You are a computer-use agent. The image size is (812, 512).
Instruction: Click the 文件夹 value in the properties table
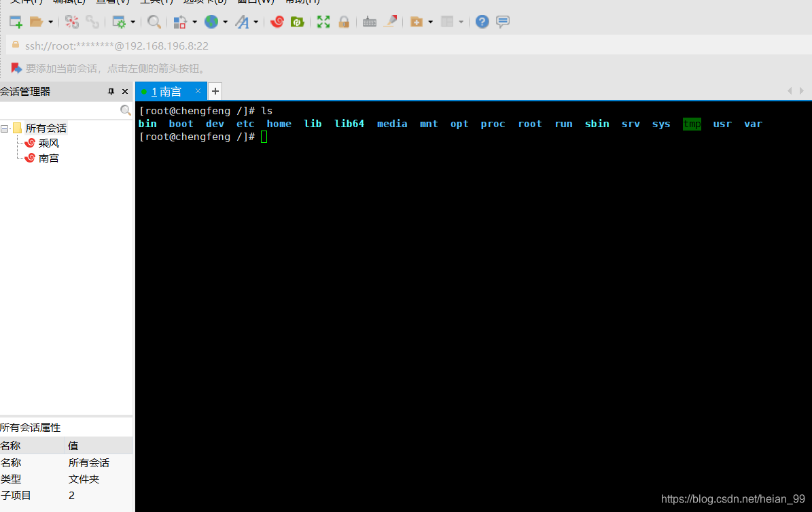(x=84, y=479)
